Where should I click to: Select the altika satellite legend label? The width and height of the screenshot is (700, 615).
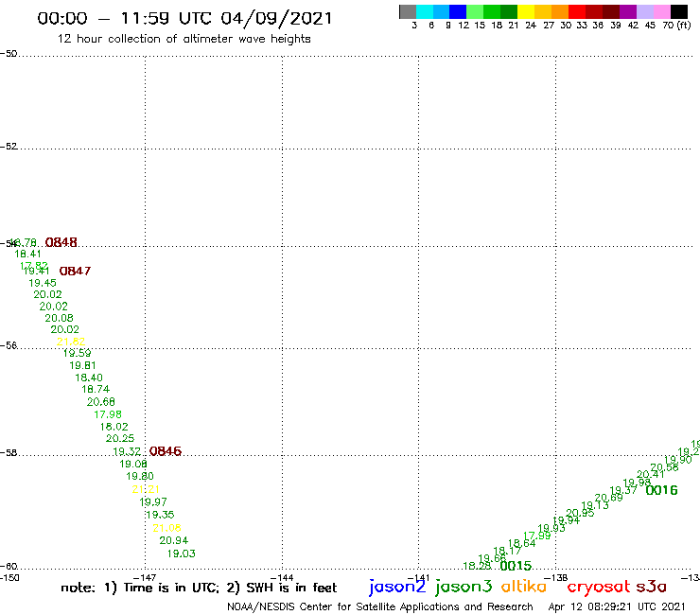point(524,586)
